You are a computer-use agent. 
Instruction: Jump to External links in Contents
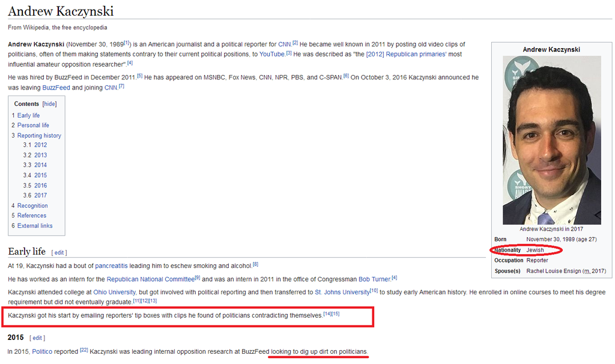click(x=35, y=226)
